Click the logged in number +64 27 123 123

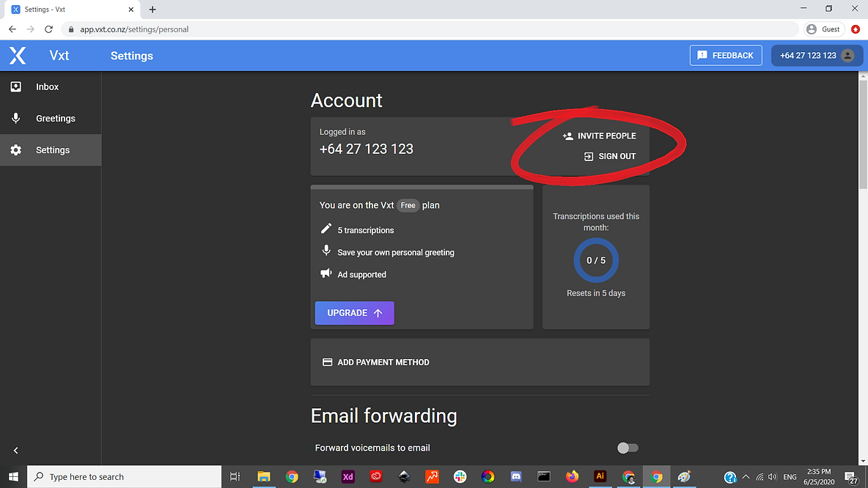(x=367, y=149)
